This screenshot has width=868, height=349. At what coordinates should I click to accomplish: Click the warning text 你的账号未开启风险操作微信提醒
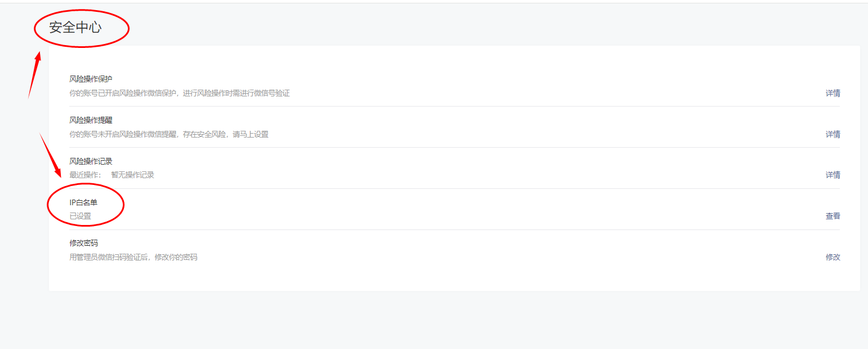click(123, 135)
